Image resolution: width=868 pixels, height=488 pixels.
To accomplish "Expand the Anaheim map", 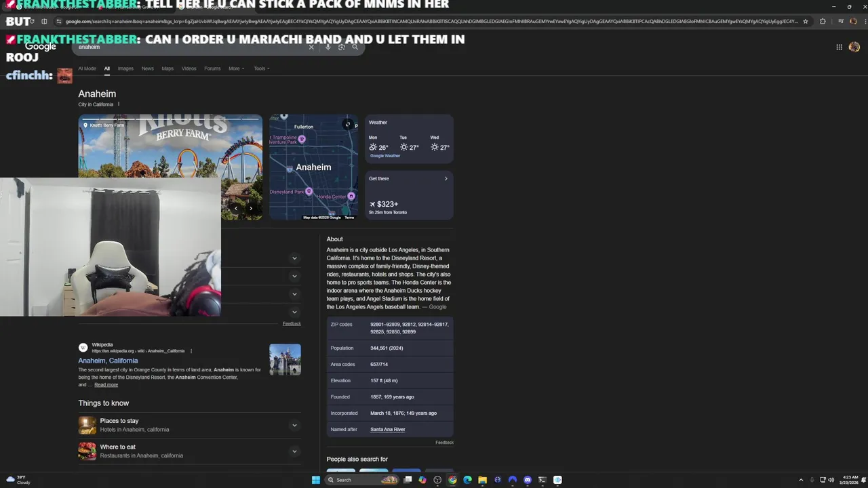I will (348, 125).
